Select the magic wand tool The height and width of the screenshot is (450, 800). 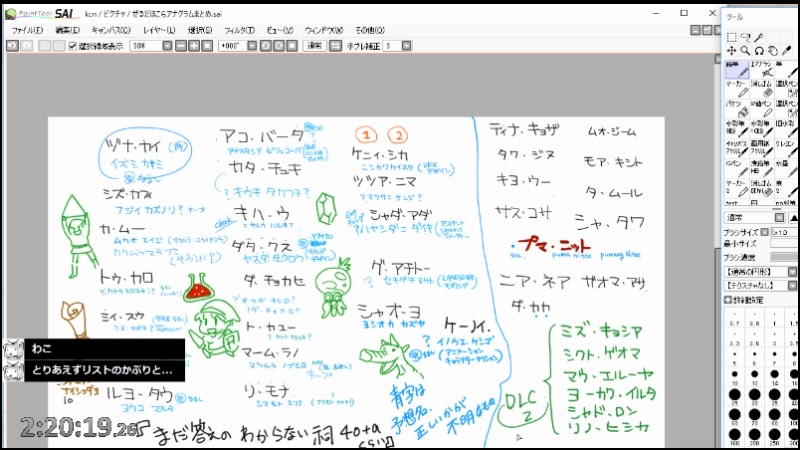[759, 37]
